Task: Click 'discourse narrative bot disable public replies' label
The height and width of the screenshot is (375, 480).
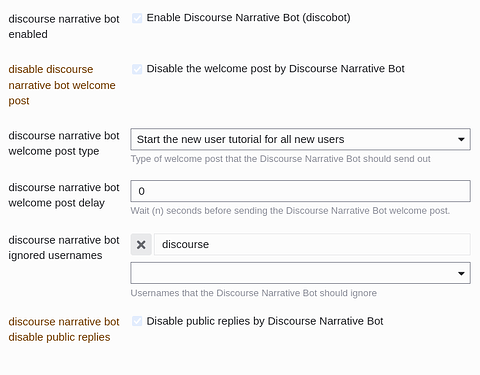Action: click(x=64, y=329)
